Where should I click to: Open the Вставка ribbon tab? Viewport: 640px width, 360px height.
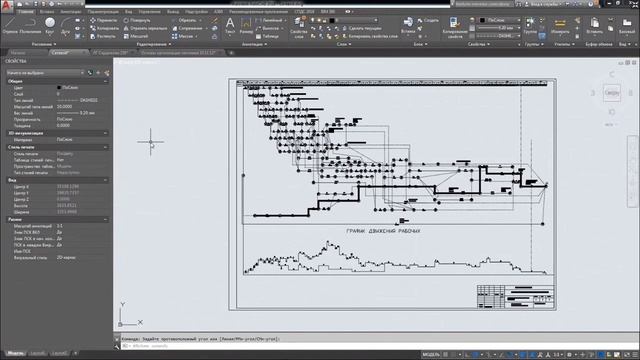[x=47, y=12]
